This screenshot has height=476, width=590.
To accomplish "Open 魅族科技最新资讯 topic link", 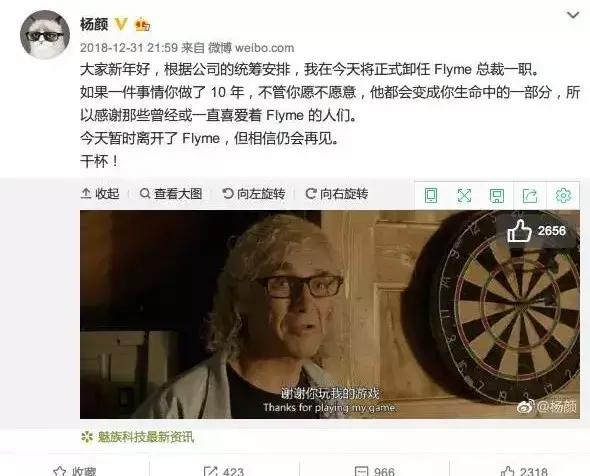I will (x=138, y=437).
